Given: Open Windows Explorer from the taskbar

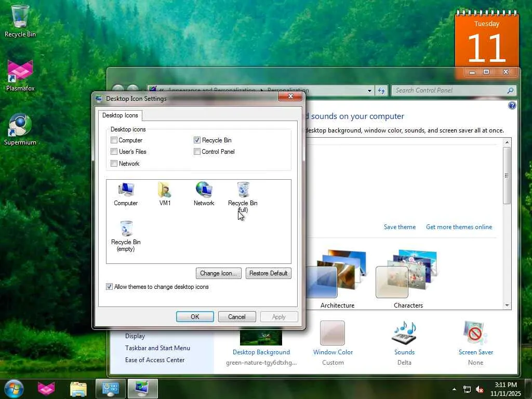Looking at the screenshot, I should [78, 389].
